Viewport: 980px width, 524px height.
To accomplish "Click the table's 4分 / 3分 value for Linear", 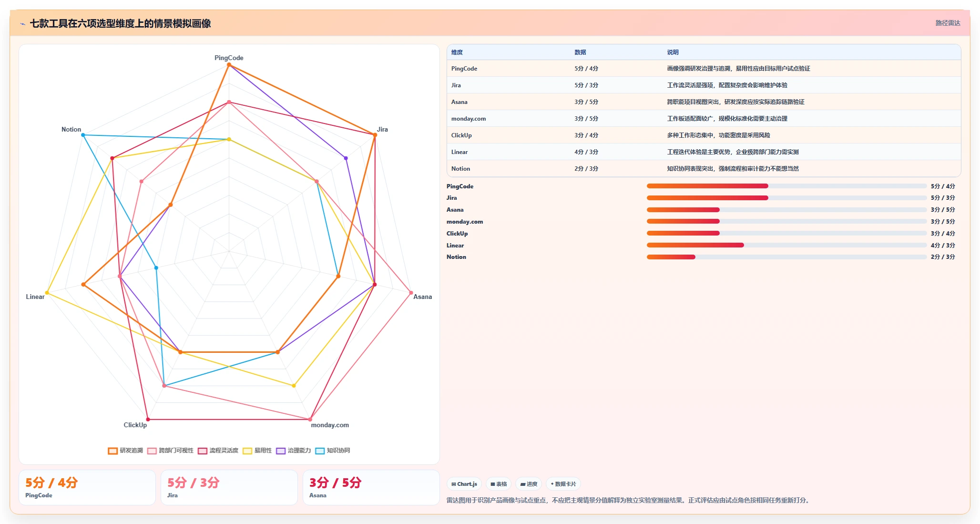I will [586, 152].
